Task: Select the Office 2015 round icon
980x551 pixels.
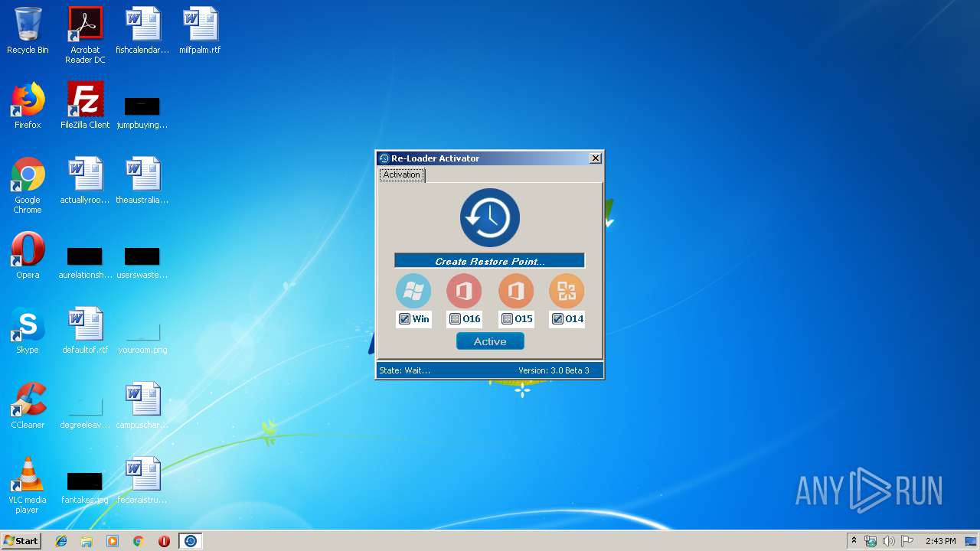Action: tap(516, 291)
